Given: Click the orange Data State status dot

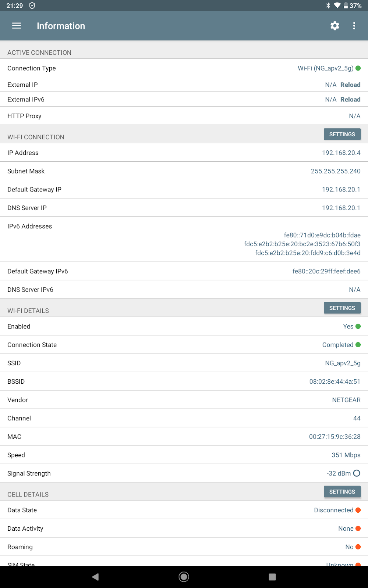Looking at the screenshot, I should click(358, 510).
